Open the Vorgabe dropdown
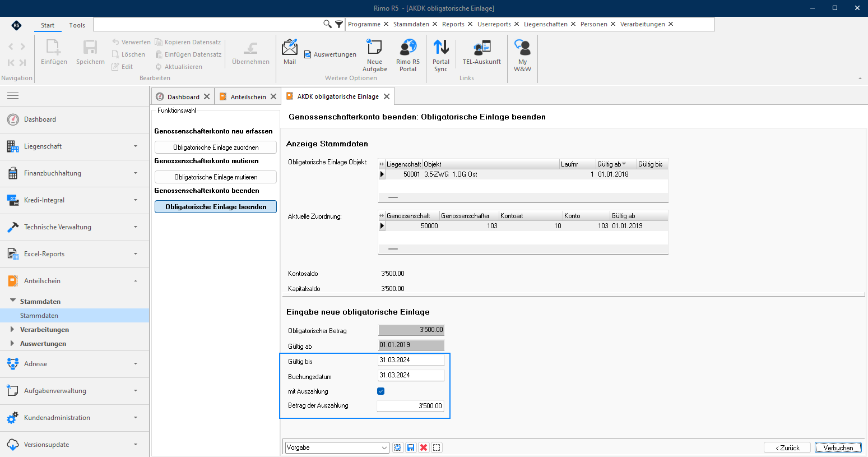This screenshot has height=457, width=868. (384, 447)
